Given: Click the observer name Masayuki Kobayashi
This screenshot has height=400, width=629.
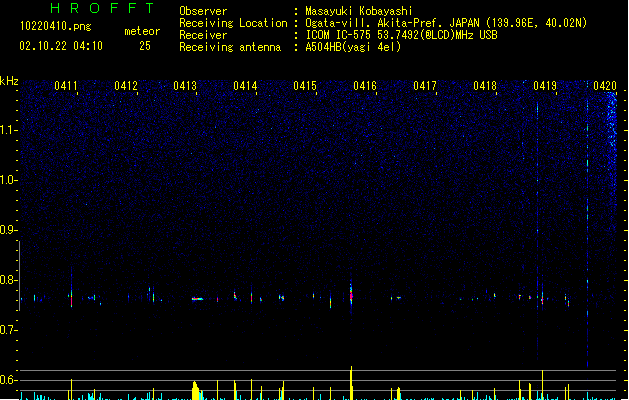Looking at the screenshot, I should click(359, 11).
